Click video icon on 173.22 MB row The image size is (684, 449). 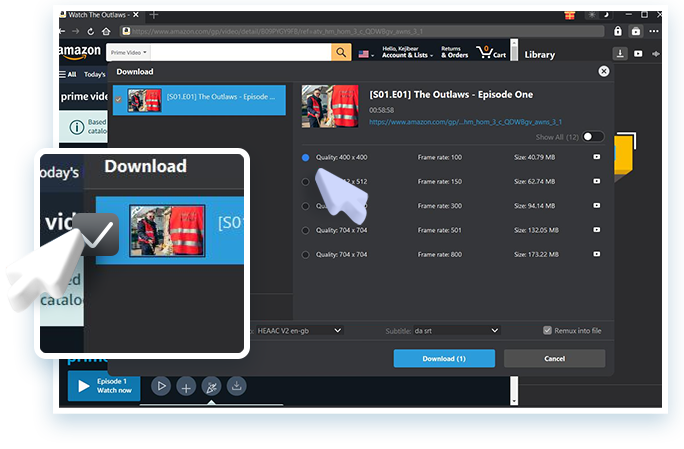point(596,254)
